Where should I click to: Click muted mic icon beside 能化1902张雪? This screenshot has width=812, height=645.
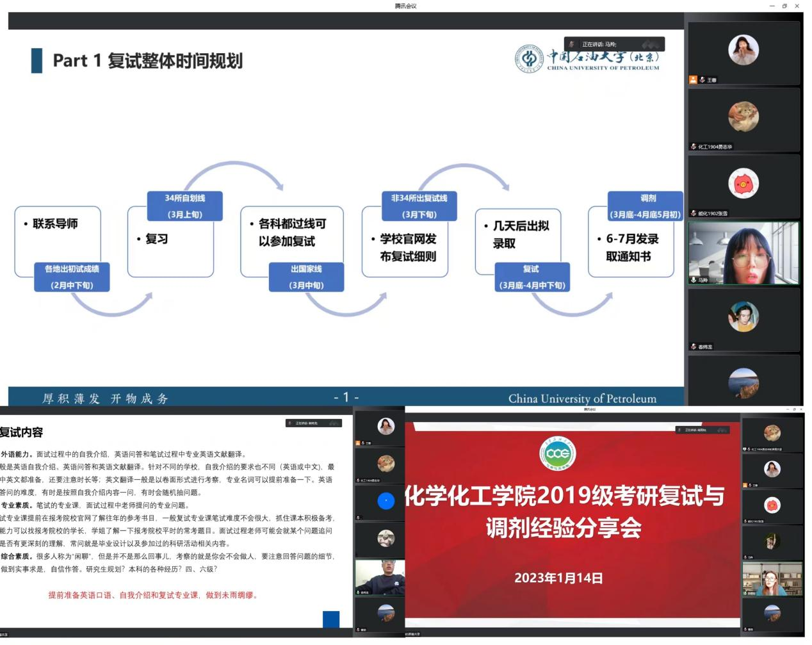tap(694, 213)
